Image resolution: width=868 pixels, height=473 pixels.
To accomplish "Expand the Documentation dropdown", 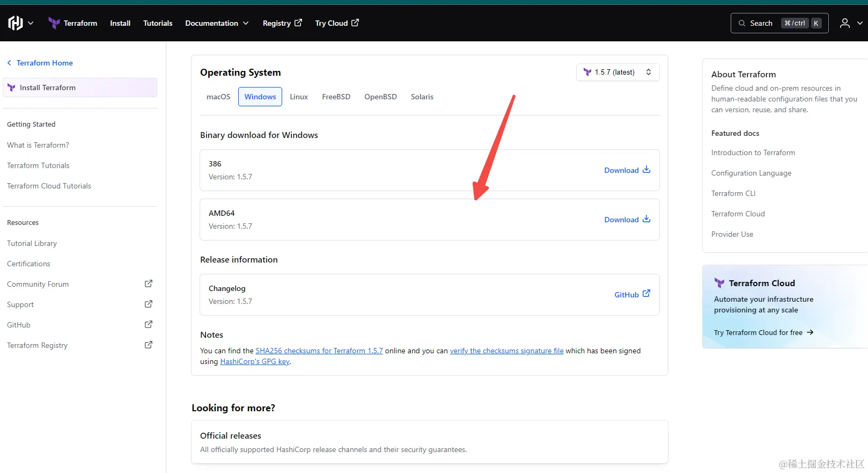I will (217, 23).
